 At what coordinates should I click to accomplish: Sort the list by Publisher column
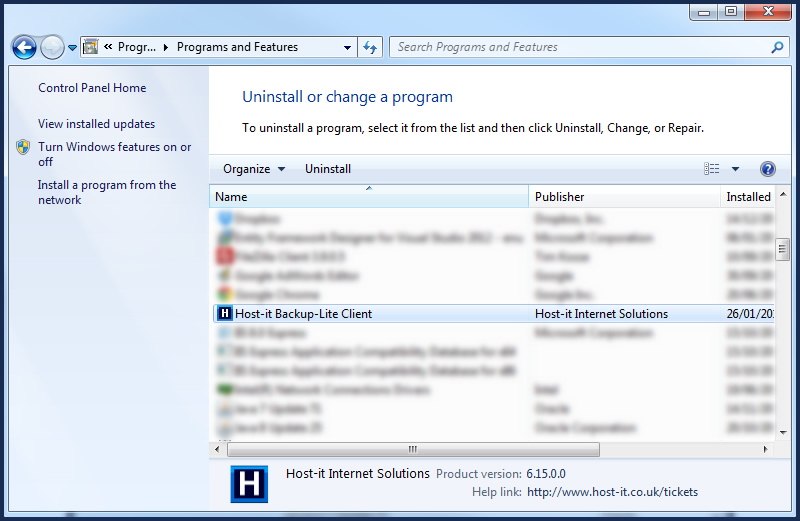(624, 196)
